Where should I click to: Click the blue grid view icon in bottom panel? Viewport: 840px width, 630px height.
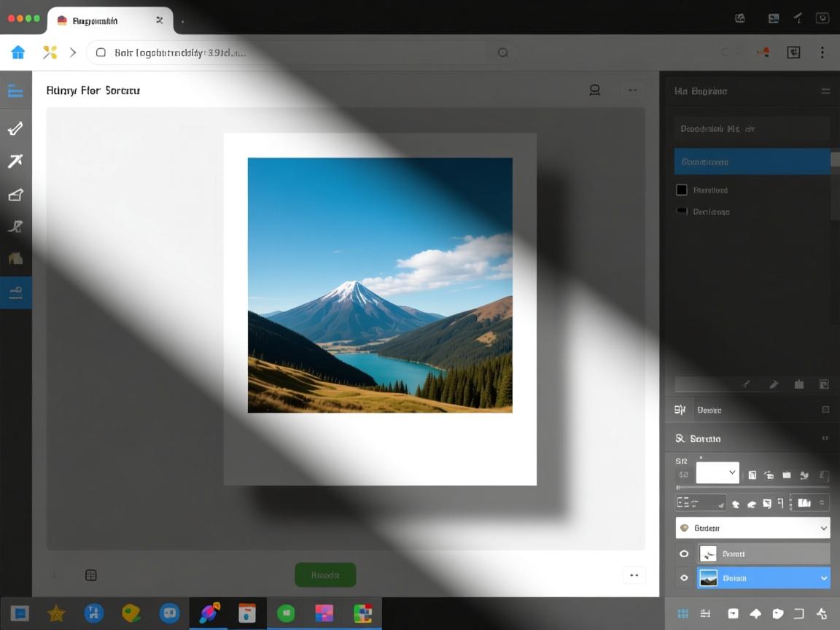[683, 613]
